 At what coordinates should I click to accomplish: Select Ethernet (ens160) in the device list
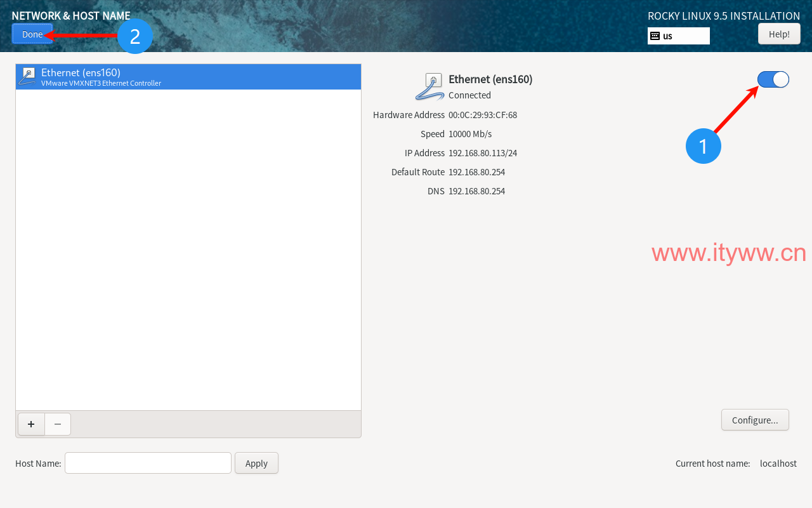pos(188,77)
